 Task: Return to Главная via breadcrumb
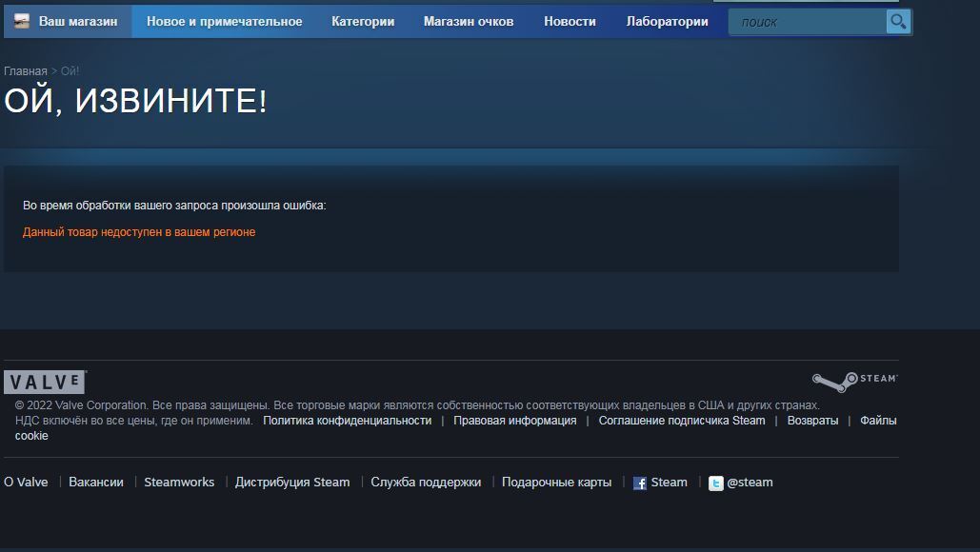tap(26, 71)
